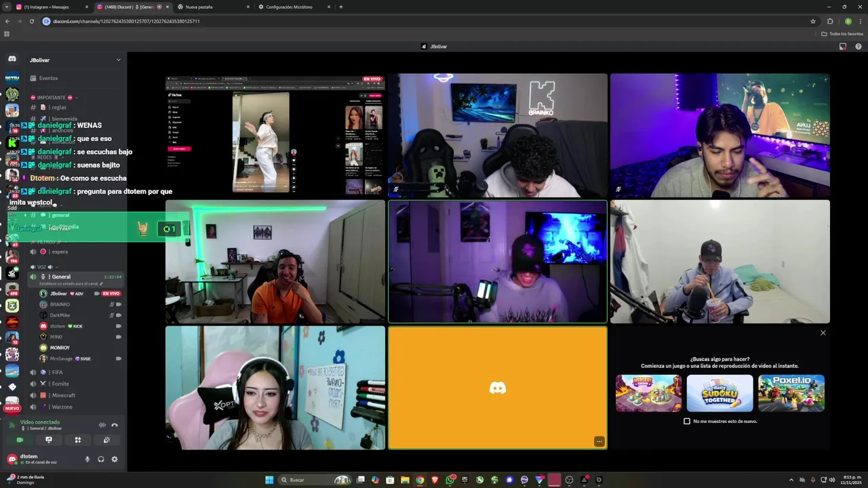Switch to Instagram Mensajes tab
The image size is (868, 488).
click(x=52, y=7)
